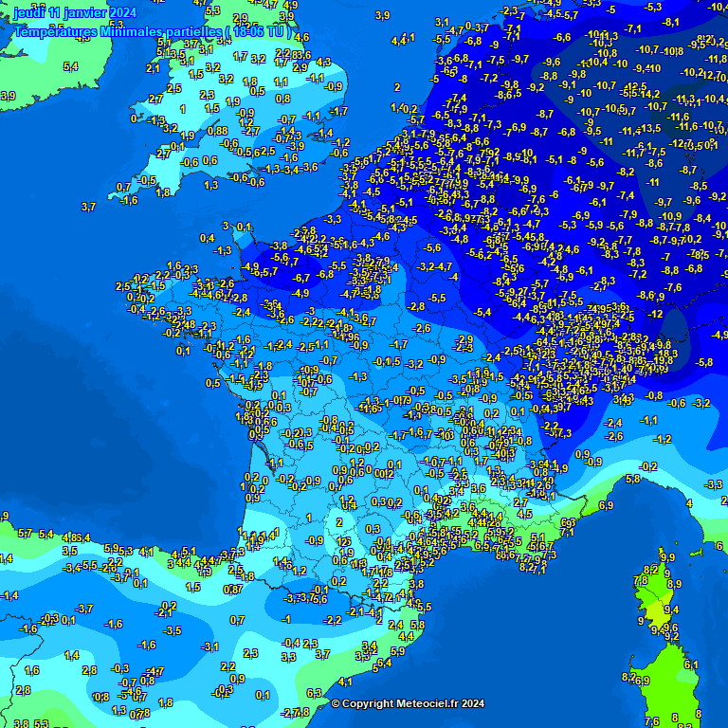The height and width of the screenshot is (728, 728).
Task: Click the 5,9 reading on the Costa Brava
Action: 398,651
